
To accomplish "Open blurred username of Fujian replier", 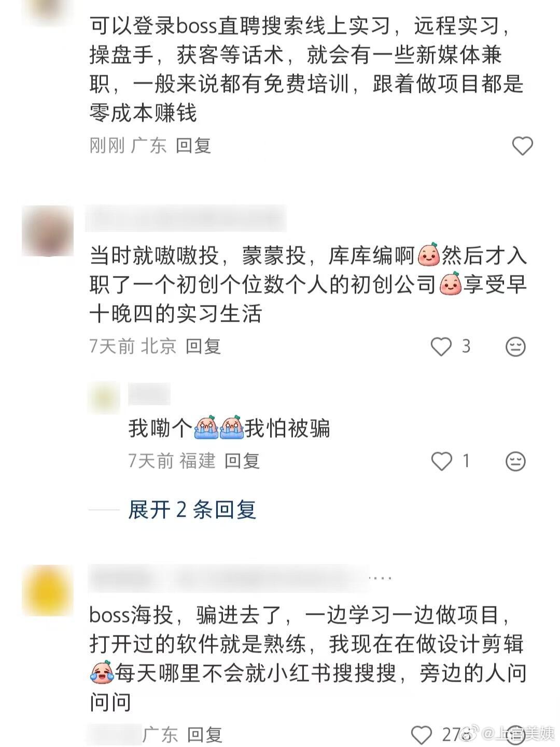I will (149, 394).
